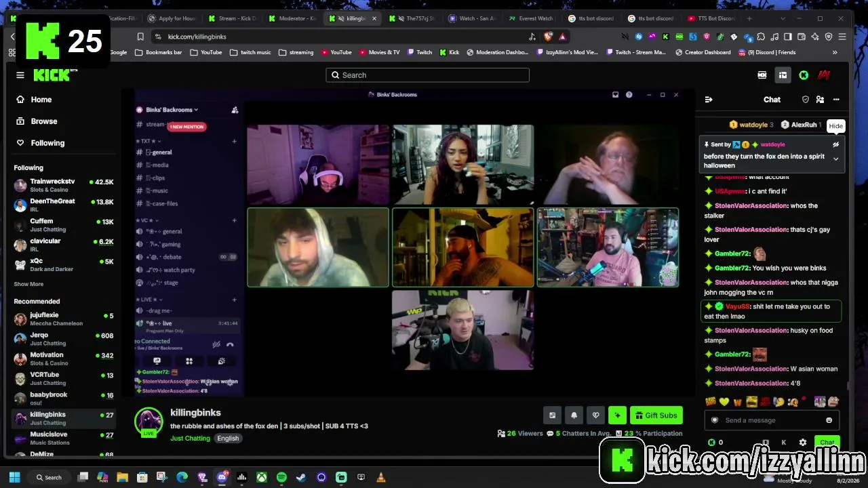Switch to the Stream - Kick browser tab
The image size is (868, 488).
point(233,18)
